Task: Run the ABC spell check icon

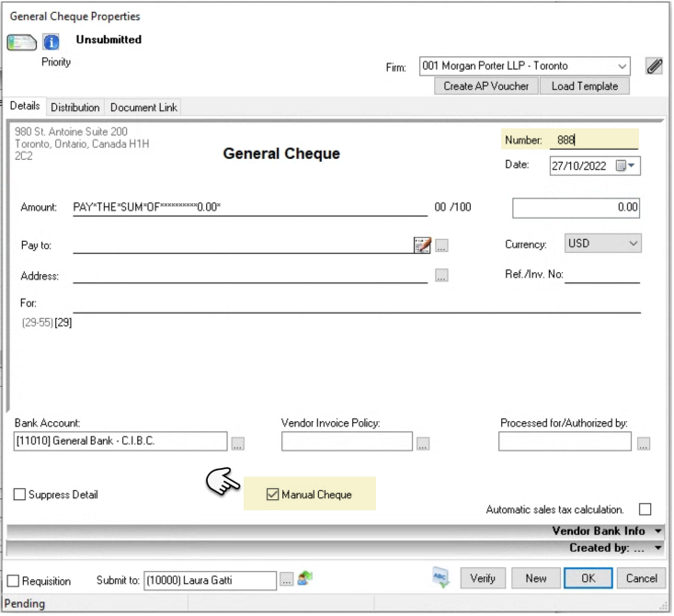Action: pos(440,578)
